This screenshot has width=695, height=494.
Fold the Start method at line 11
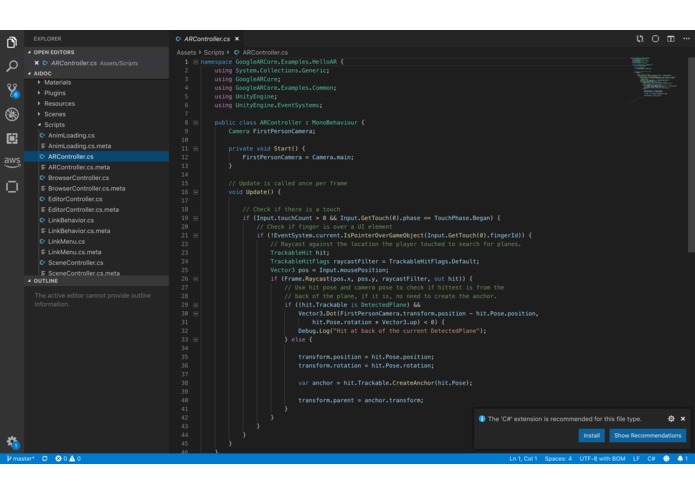click(x=195, y=149)
